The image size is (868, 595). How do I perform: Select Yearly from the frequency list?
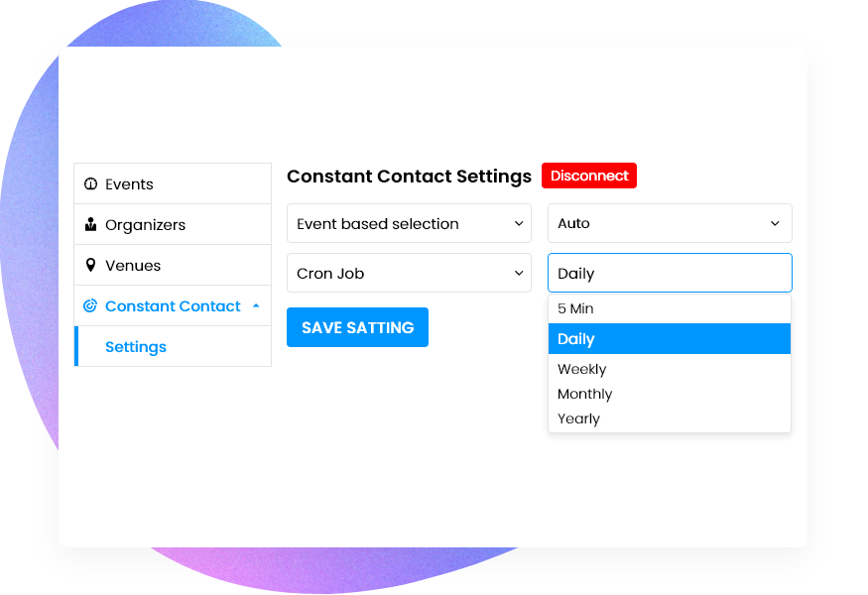670,418
